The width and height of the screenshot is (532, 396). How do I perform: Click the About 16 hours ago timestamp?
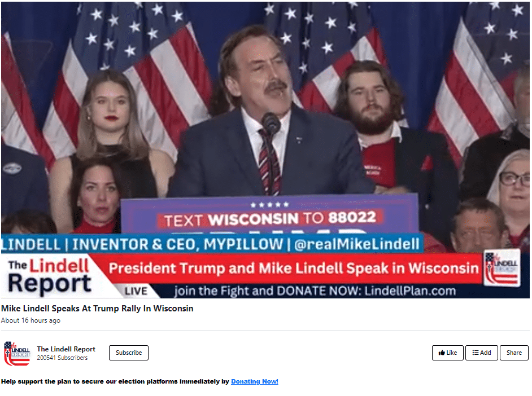coord(30,320)
